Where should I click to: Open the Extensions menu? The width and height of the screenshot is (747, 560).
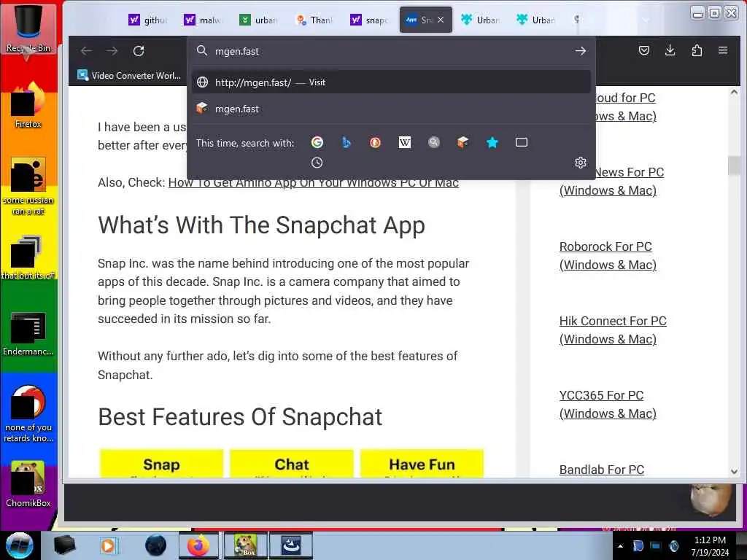point(697,50)
